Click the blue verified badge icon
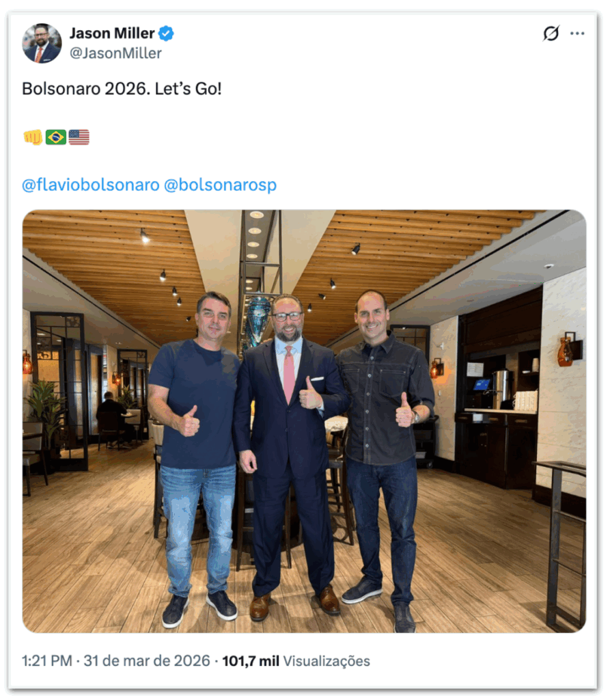The width and height of the screenshot is (610, 700). coord(167,33)
